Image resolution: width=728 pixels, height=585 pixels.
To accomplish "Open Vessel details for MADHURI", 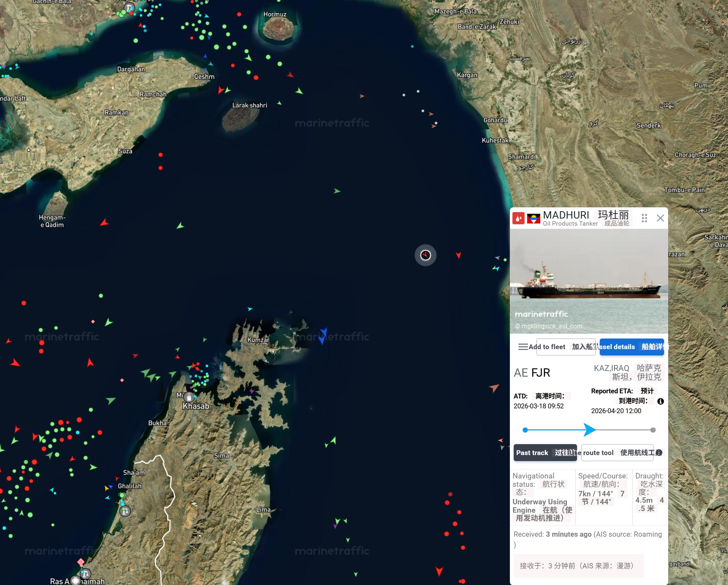I will pos(631,347).
